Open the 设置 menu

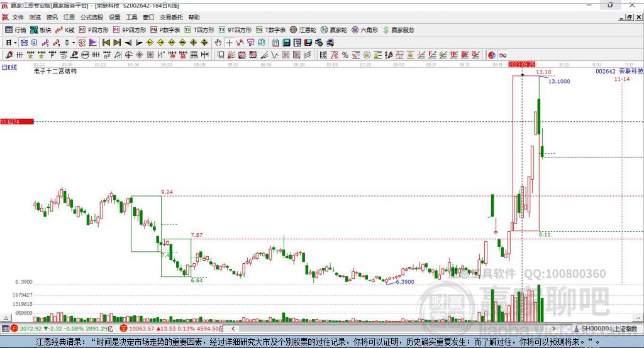(114, 17)
